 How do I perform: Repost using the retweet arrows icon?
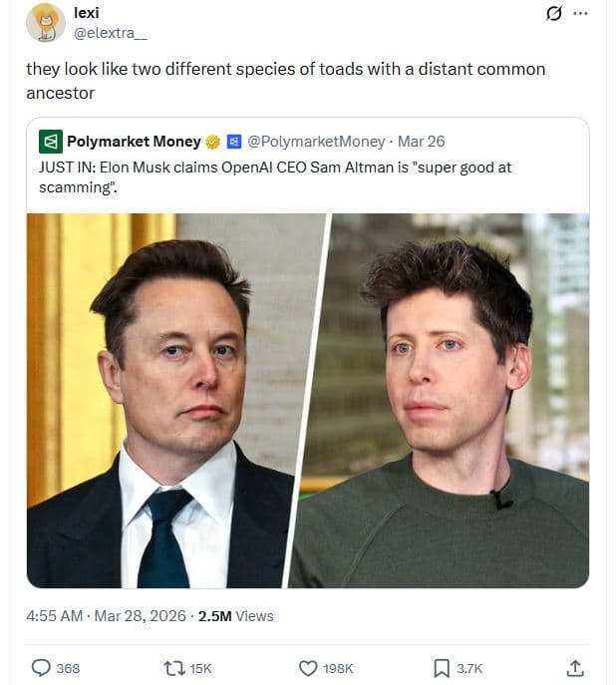pyautogui.click(x=175, y=668)
